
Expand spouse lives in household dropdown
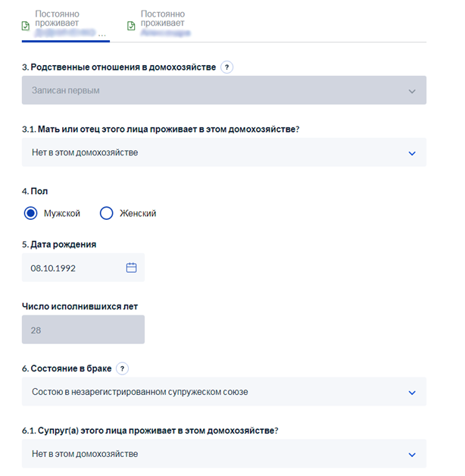pyautogui.click(x=224, y=453)
